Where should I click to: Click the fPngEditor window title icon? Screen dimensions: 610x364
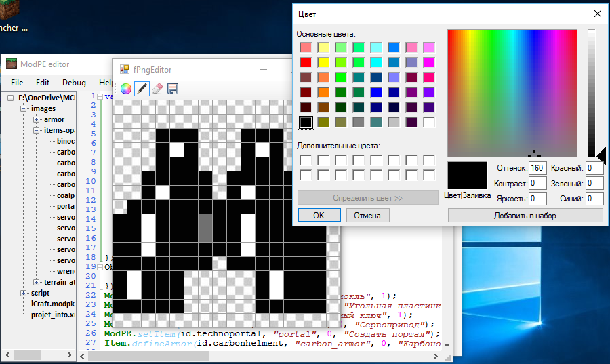(124, 69)
